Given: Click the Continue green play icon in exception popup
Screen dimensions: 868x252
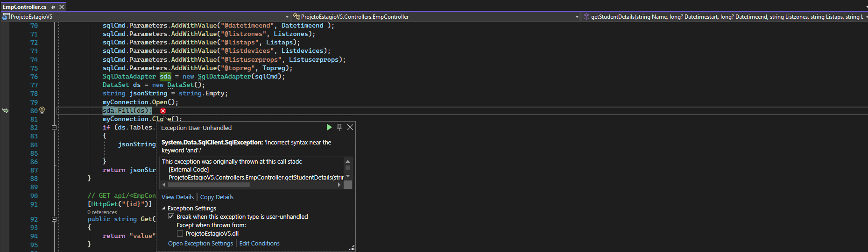Looking at the screenshot, I should (329, 127).
